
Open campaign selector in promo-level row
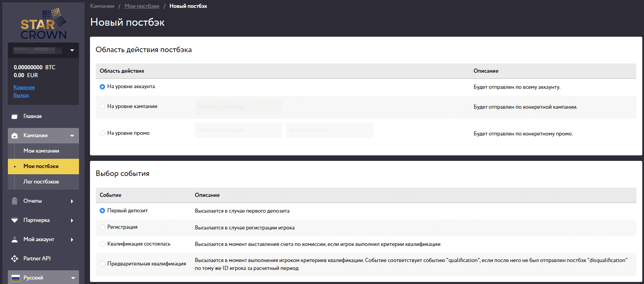tap(238, 130)
